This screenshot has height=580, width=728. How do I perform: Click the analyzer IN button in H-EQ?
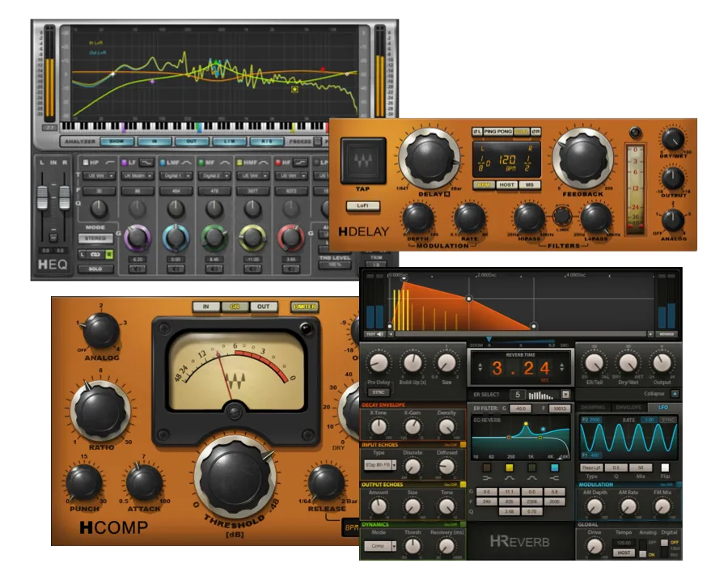[154, 142]
